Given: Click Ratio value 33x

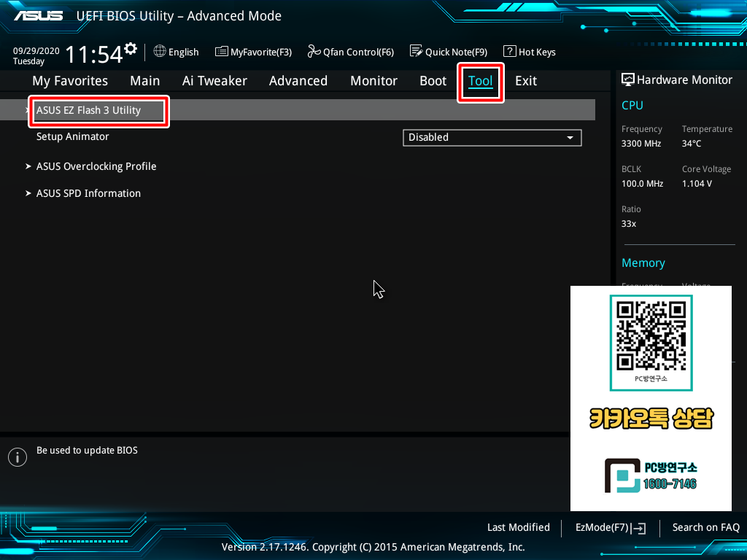Looking at the screenshot, I should pos(628,224).
